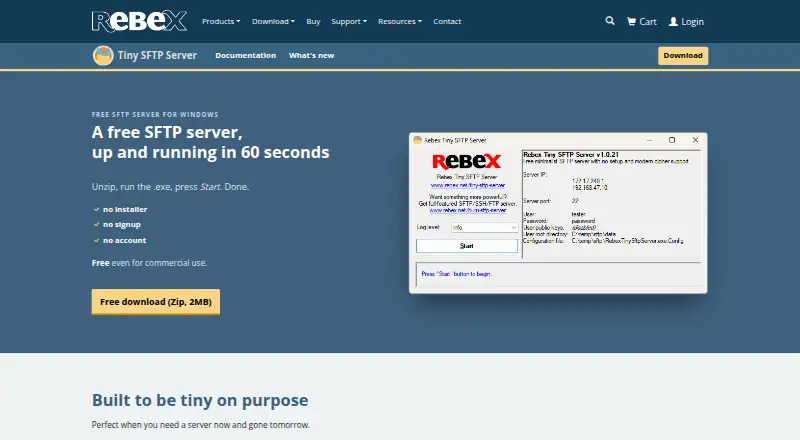Open the Contact page
Viewport: 800px width, 440px height.
447,21
